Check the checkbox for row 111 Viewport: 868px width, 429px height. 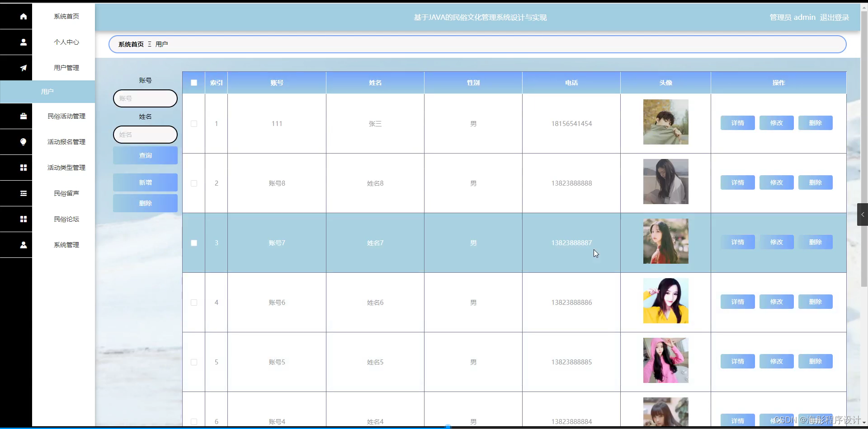pos(194,124)
